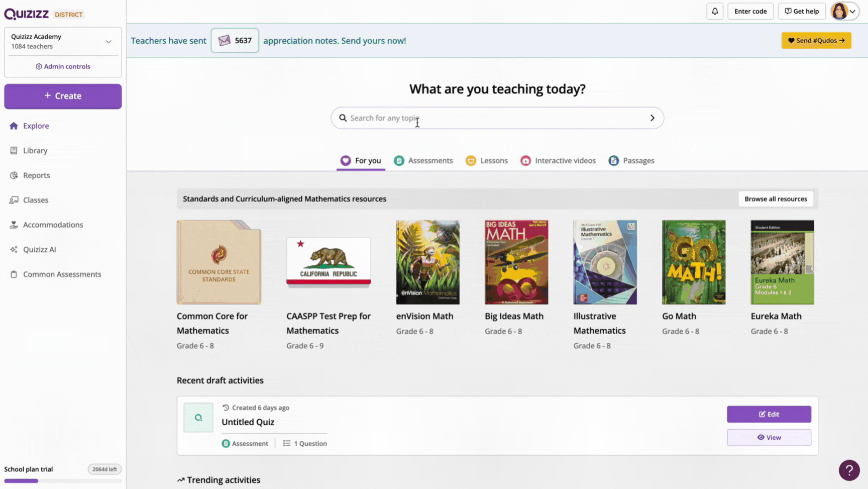Click Browse all resources

coord(776,199)
